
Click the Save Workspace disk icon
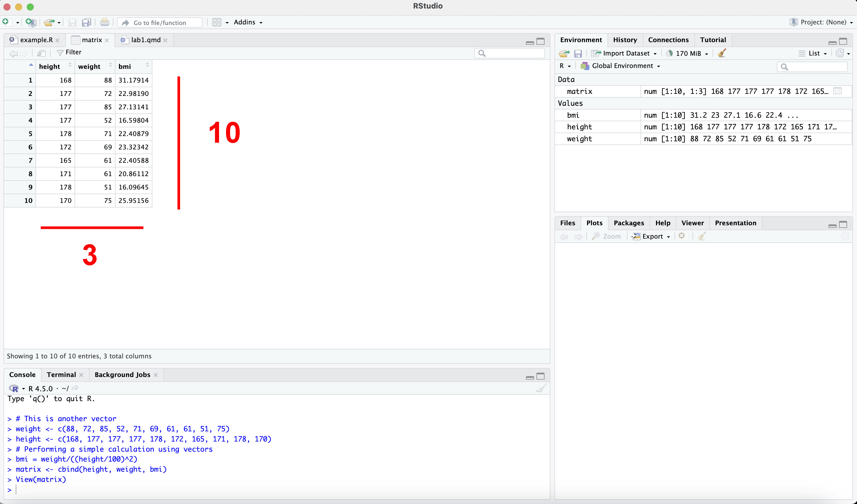click(578, 53)
